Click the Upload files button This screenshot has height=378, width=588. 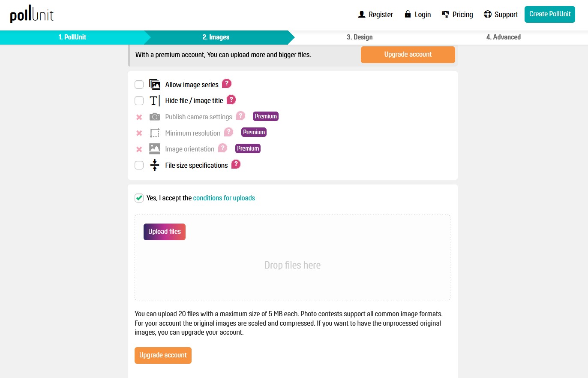[x=165, y=232]
